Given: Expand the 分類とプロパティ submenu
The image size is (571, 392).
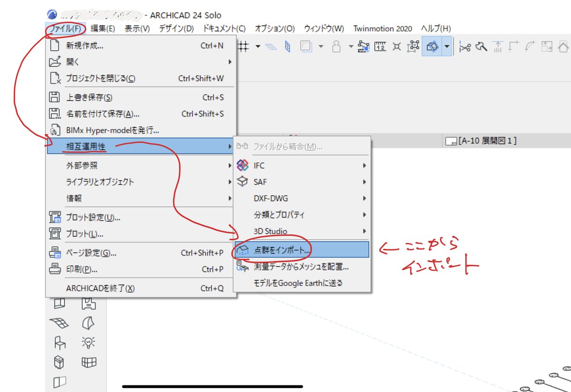Looking at the screenshot, I should click(302, 215).
